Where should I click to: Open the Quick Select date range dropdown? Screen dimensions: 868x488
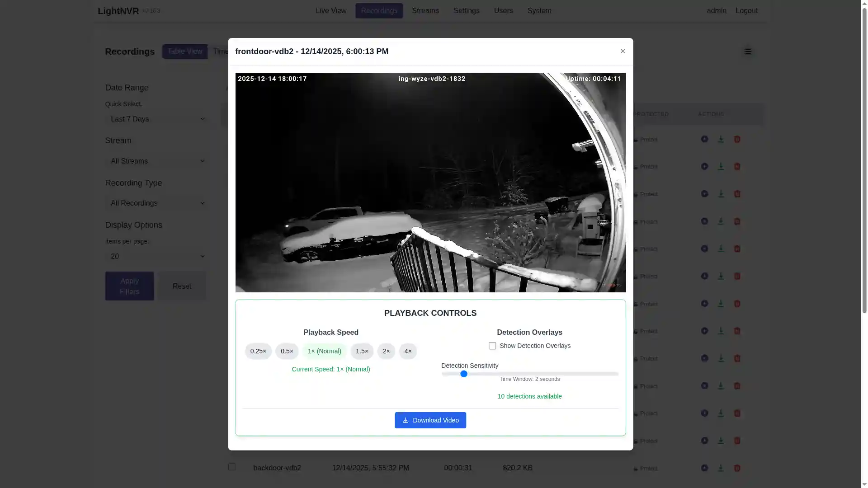[157, 119]
